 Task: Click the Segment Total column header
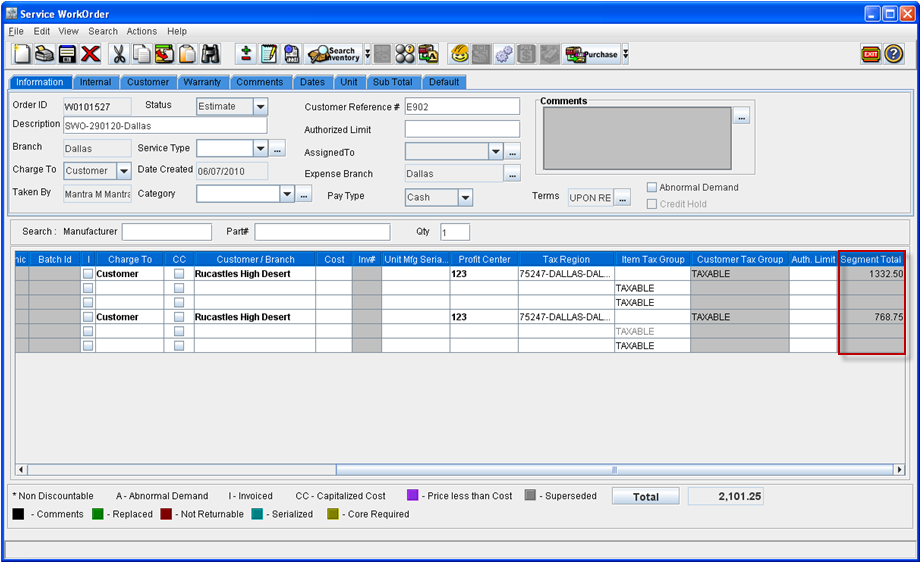[x=871, y=259]
